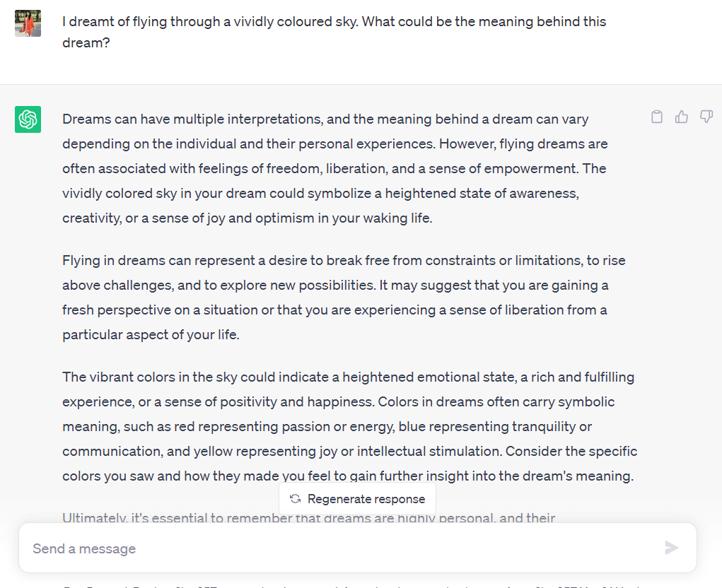Click the faded line starting "Ultimately, it's essential"
Screen dimensions: 722x588
coord(308,519)
